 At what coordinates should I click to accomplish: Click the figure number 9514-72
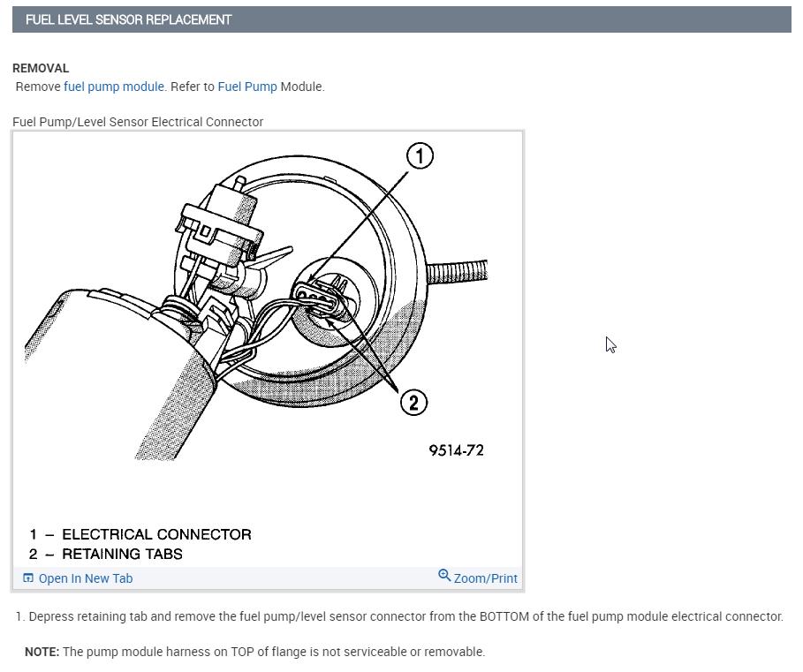(457, 450)
